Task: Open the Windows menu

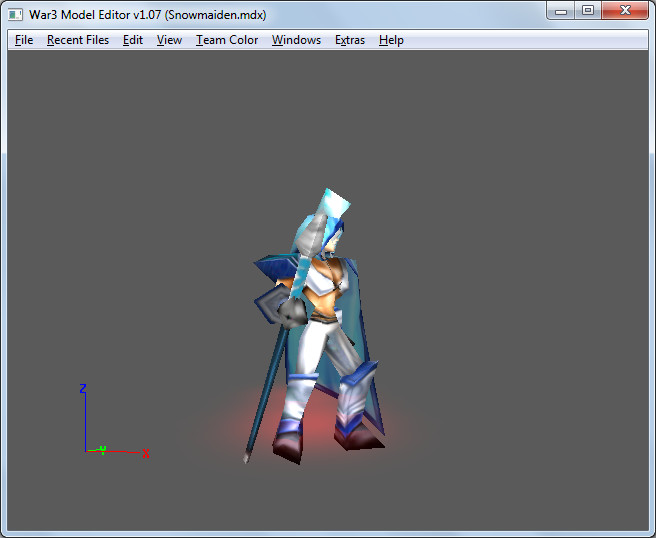Action: click(296, 40)
